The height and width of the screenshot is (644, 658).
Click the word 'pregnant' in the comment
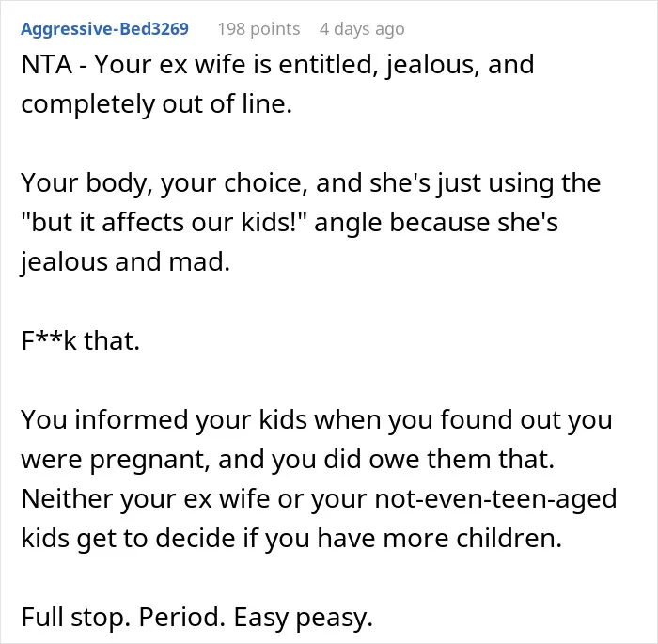pos(150,460)
